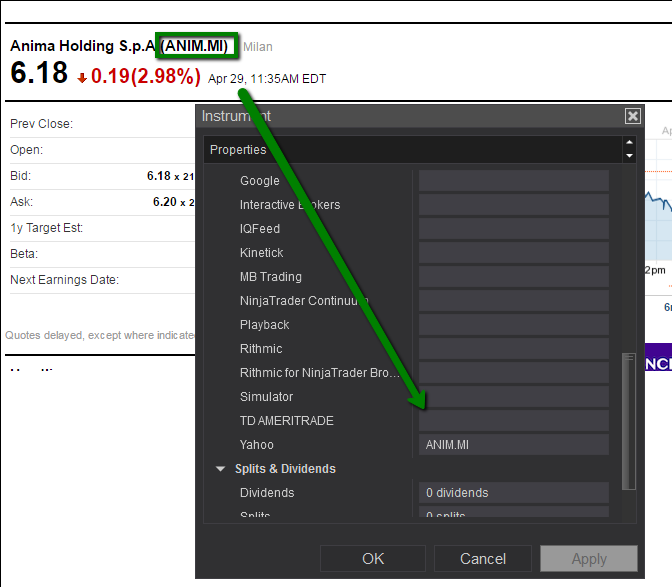Click the Properties section header
The image size is (672, 587).
[414, 150]
